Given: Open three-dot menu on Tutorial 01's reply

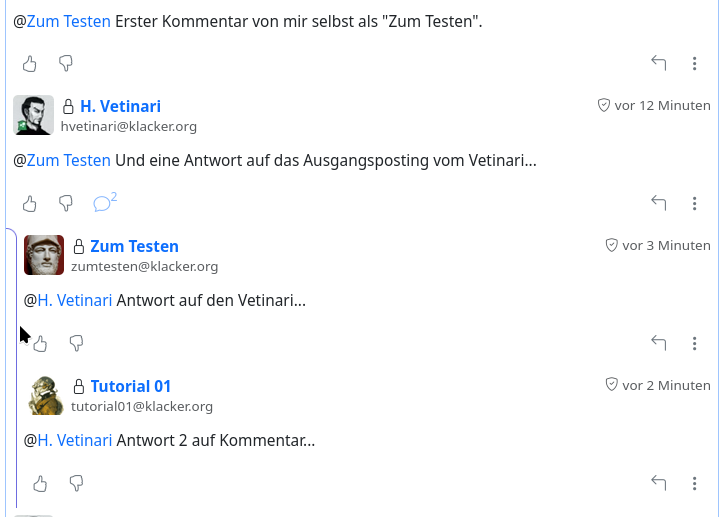Looking at the screenshot, I should [695, 484].
